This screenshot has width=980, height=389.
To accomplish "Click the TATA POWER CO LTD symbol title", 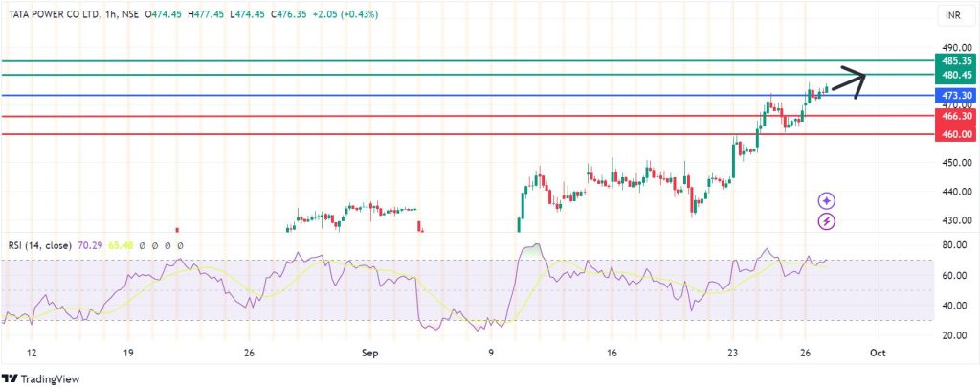I will (x=53, y=14).
